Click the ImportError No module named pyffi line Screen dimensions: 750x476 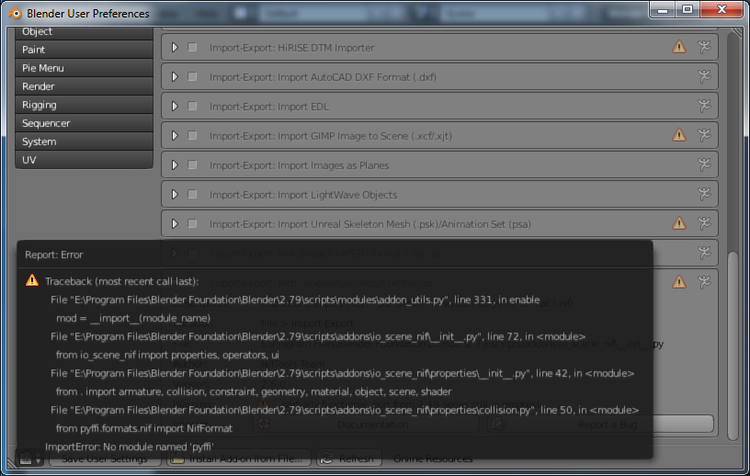pos(130,447)
